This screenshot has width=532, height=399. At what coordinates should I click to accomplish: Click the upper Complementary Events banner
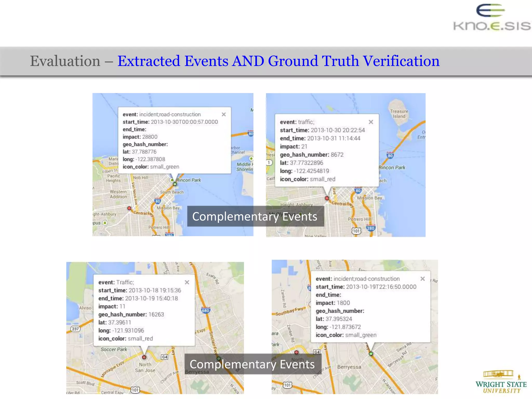coord(255,216)
